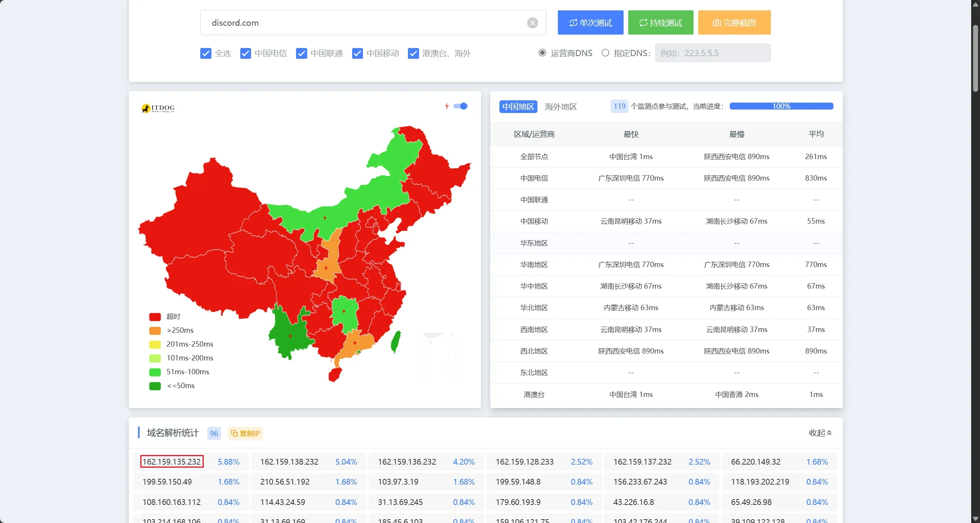Click the custom DNS input field
The width and height of the screenshot is (980, 523).
click(x=712, y=53)
